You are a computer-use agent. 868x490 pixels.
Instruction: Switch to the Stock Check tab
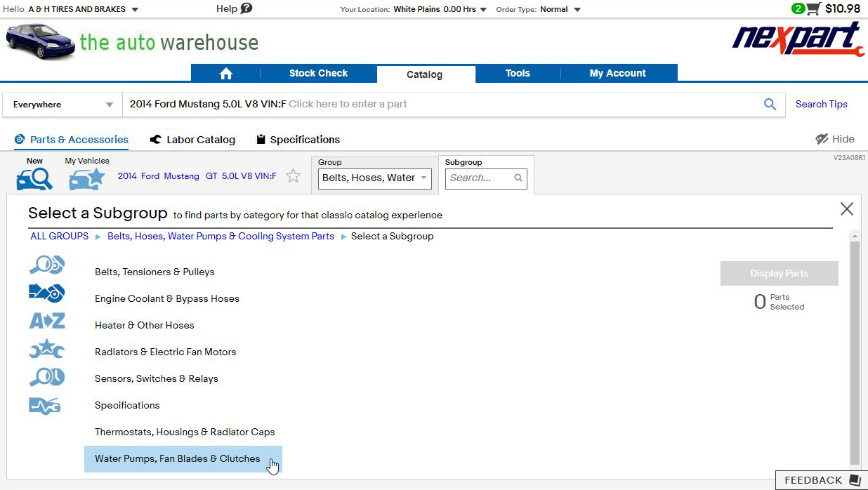318,74
